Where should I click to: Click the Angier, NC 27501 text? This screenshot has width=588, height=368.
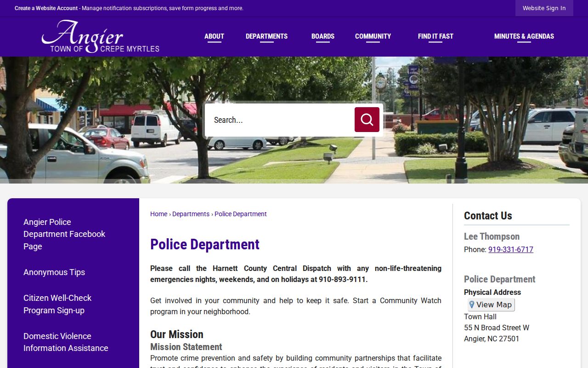pos(492,339)
